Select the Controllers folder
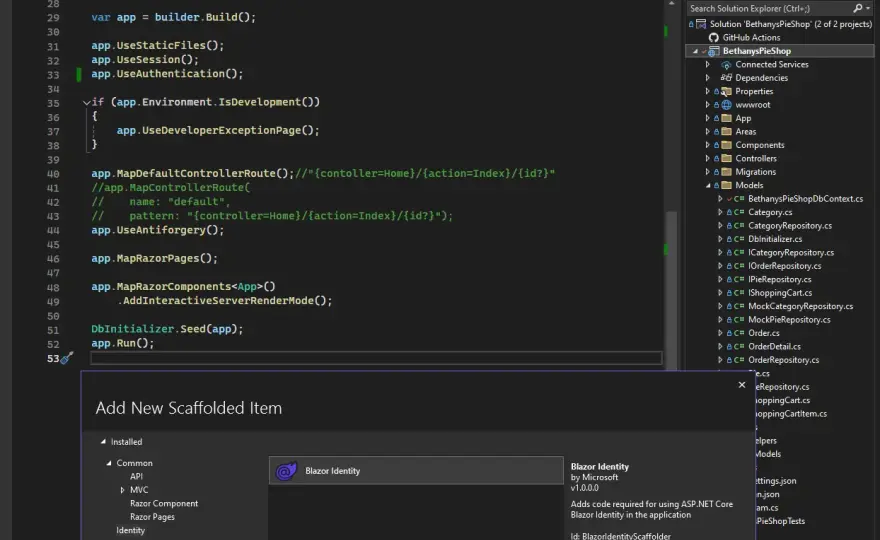880x540 pixels. (756, 158)
